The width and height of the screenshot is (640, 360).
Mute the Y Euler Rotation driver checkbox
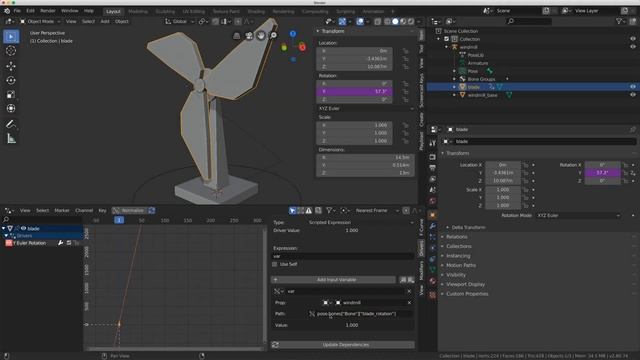pos(69,243)
